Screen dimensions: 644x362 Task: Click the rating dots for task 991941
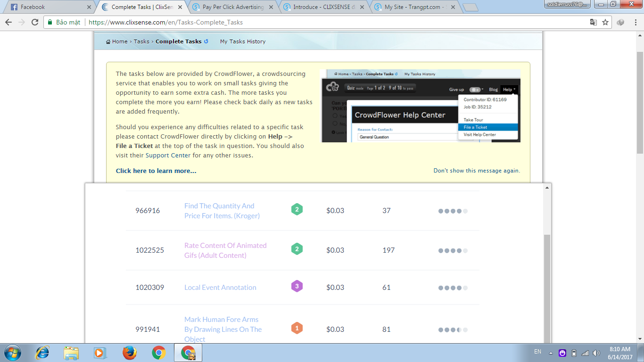coord(453,329)
